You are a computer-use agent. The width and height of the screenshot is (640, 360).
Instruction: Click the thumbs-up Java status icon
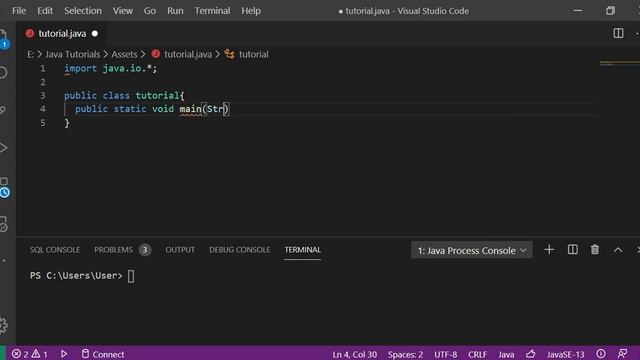531,354
